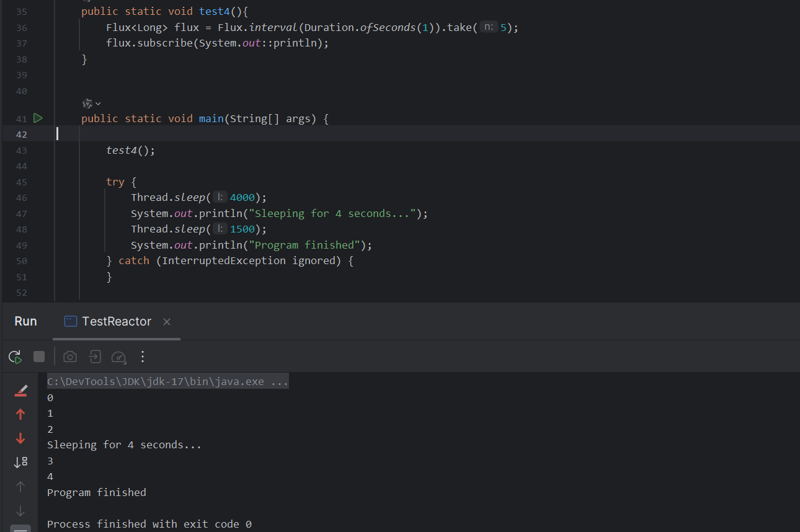The height and width of the screenshot is (532, 800).
Task: Click the 1500 value in Thread.sleep on line 48
Action: pyautogui.click(x=242, y=229)
